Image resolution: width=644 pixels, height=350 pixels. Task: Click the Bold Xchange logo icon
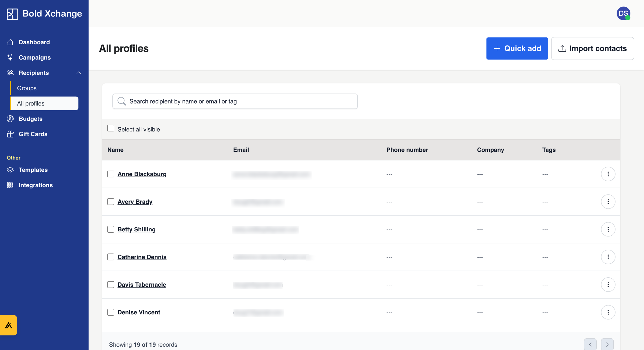[x=12, y=14]
